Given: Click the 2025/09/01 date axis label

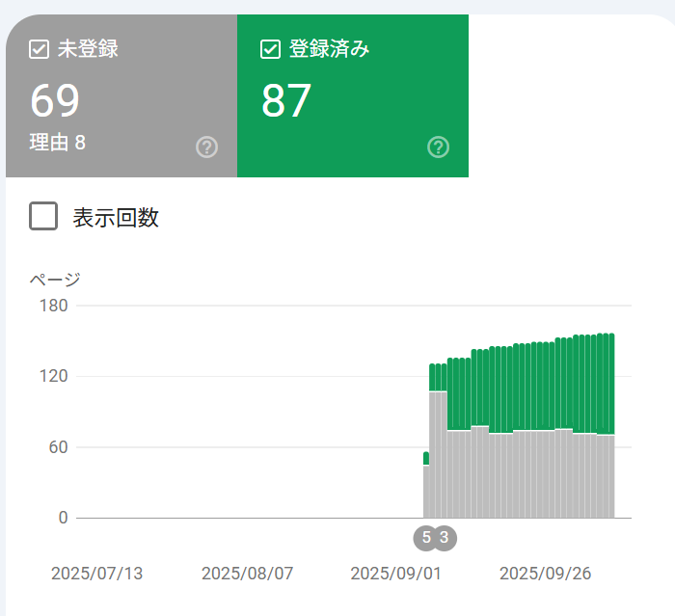Looking at the screenshot, I should coord(395,574).
